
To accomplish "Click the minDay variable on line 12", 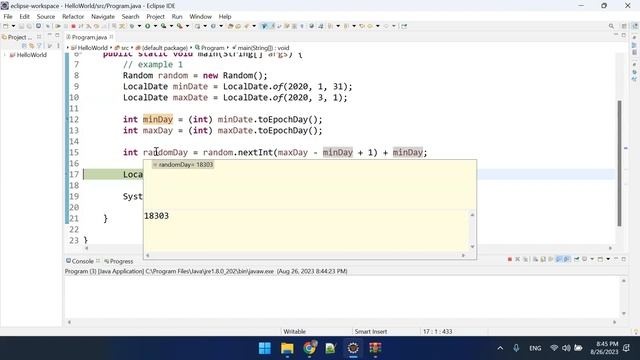I will [x=158, y=120].
